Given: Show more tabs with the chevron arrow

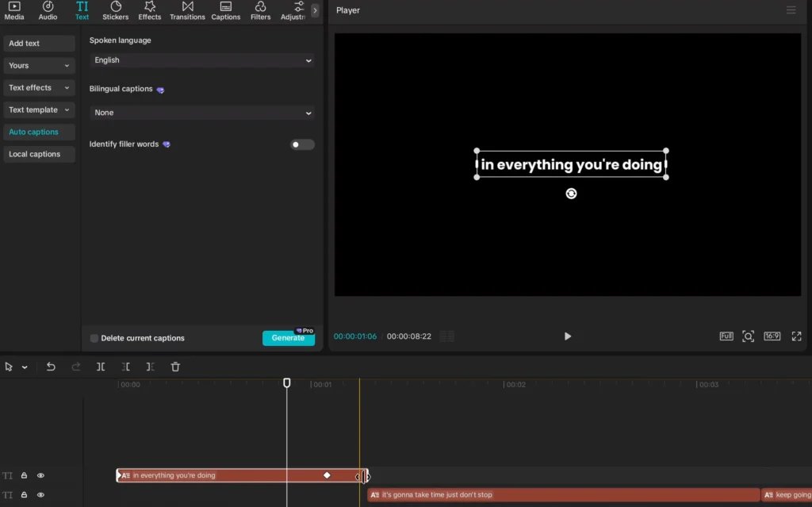Looking at the screenshot, I should [315, 10].
